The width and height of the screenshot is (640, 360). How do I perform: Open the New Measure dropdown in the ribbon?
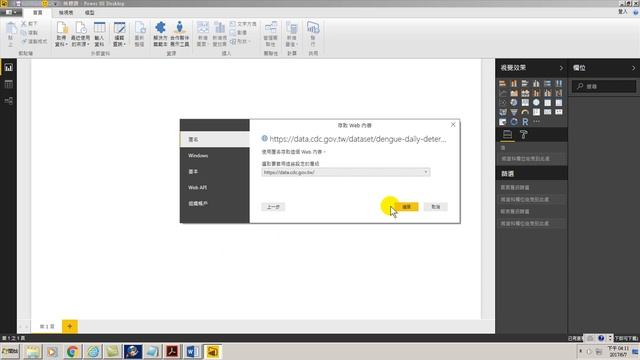point(291,34)
